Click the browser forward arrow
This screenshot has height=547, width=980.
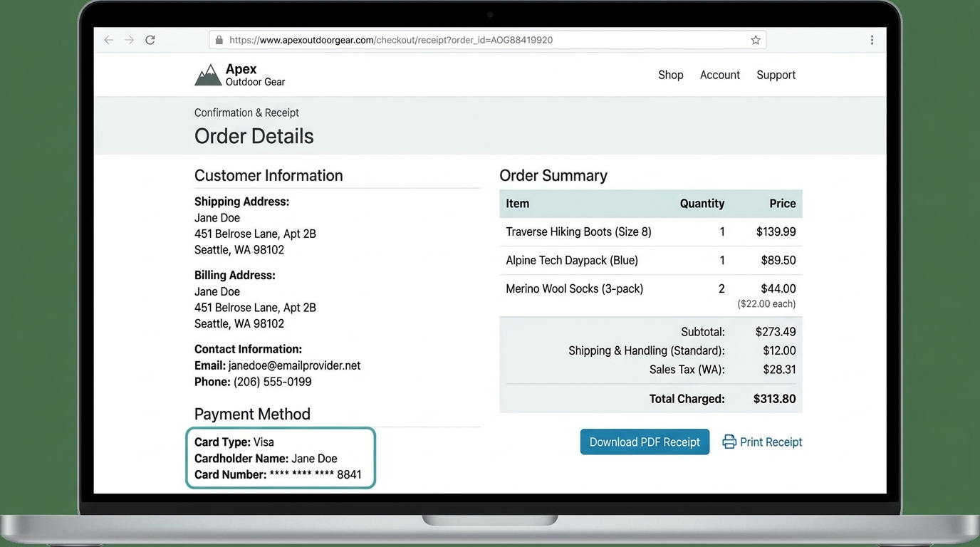129,40
